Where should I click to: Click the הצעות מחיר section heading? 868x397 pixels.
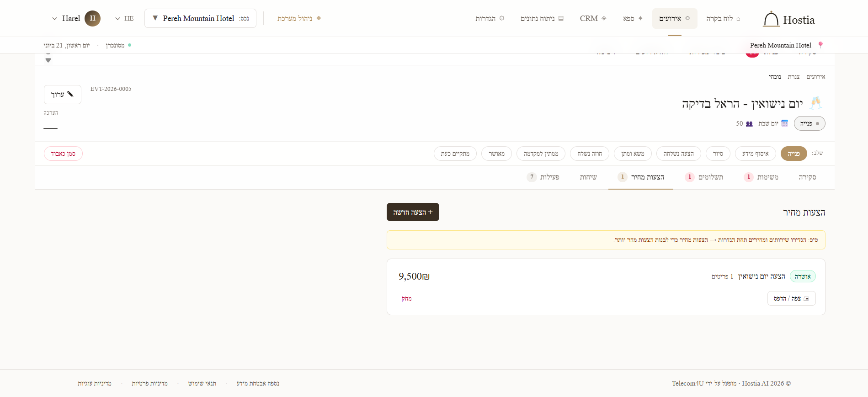[804, 212]
